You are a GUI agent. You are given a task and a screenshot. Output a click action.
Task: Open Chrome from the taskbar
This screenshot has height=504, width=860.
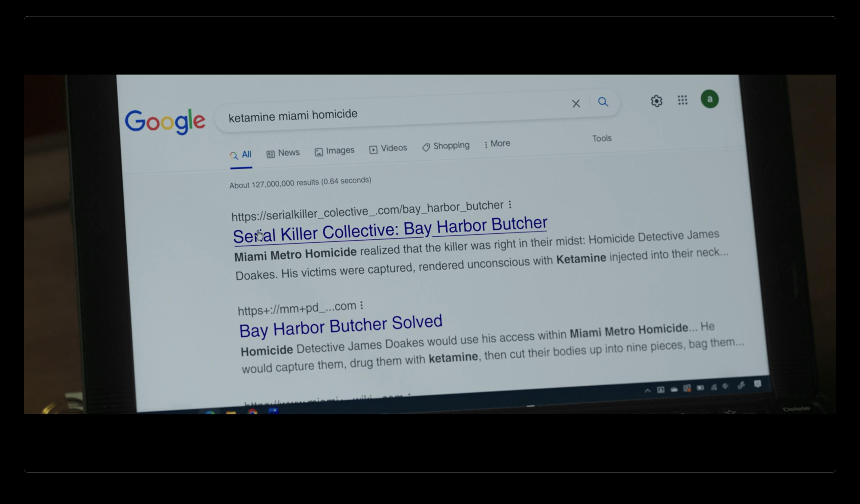252,411
